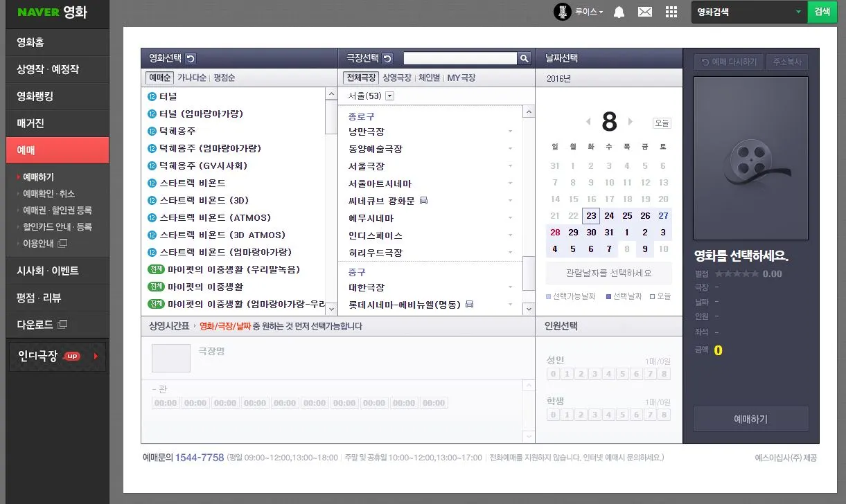Expand the arrow next to 대한극장

click(x=511, y=287)
